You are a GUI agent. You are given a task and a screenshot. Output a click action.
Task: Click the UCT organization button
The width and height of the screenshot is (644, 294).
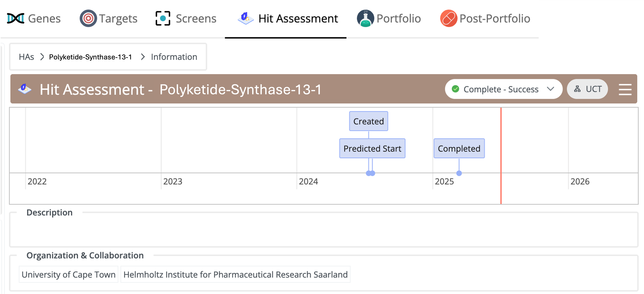point(587,89)
